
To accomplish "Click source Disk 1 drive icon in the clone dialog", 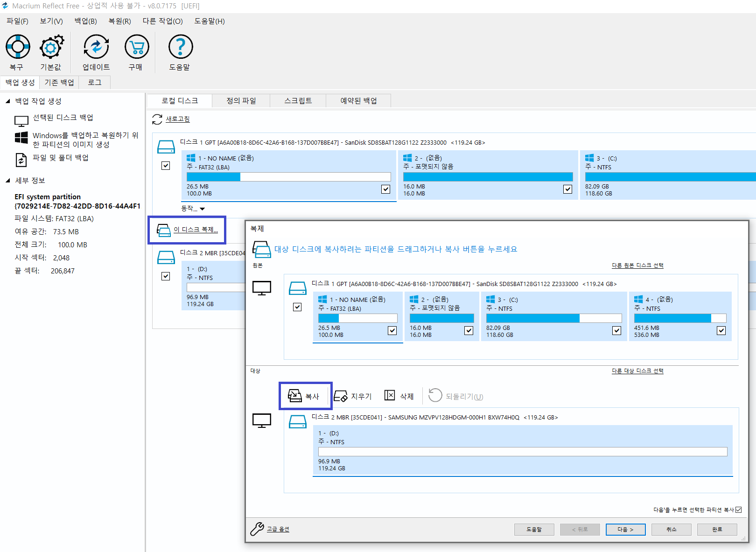I will pos(298,288).
